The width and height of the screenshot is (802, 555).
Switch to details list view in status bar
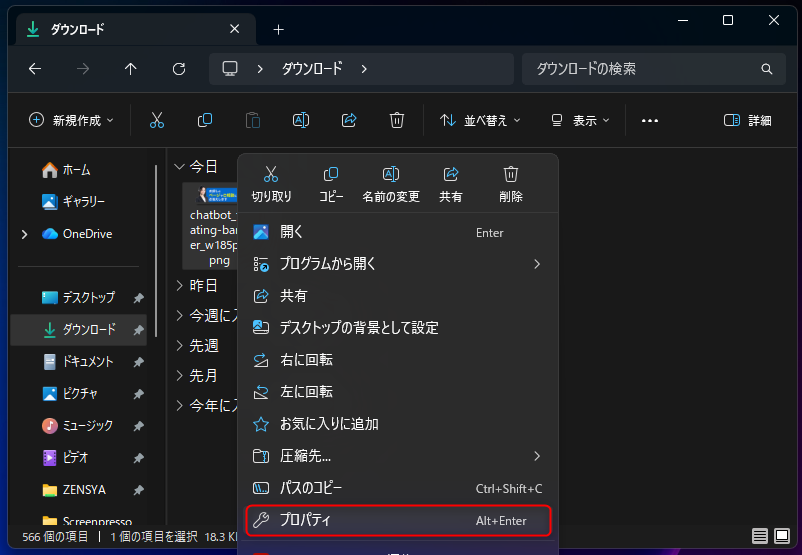(760, 537)
